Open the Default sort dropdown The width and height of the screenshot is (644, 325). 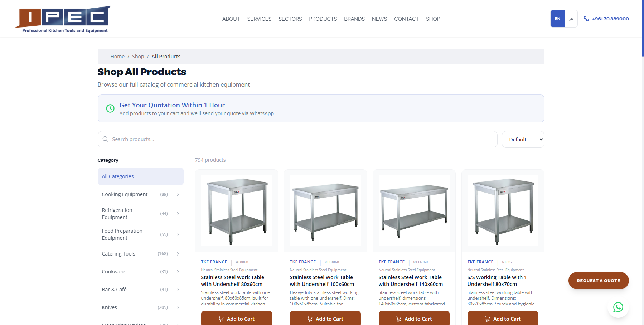click(x=523, y=139)
